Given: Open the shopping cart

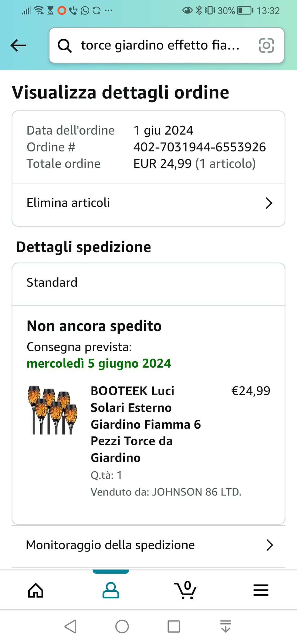Looking at the screenshot, I should click(185, 590).
